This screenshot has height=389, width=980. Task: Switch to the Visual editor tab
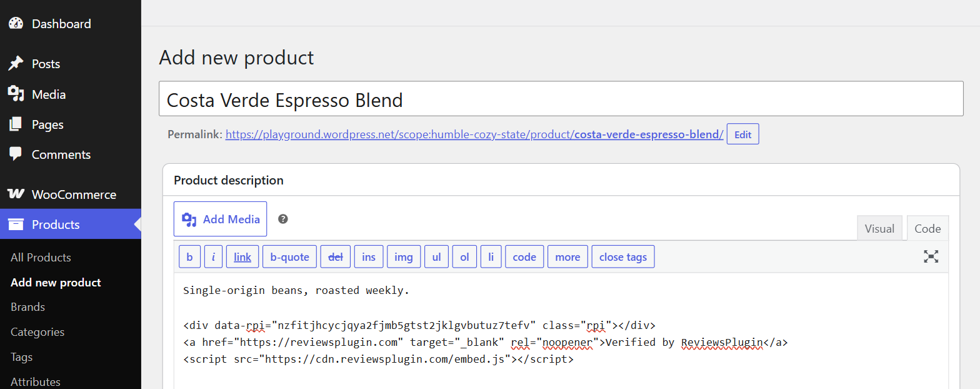tap(879, 228)
